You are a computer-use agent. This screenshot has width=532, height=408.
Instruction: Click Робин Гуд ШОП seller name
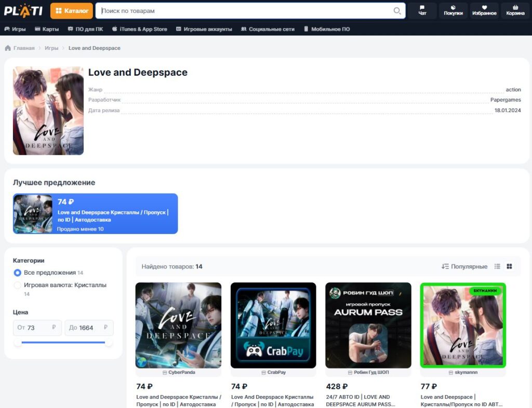tap(371, 372)
